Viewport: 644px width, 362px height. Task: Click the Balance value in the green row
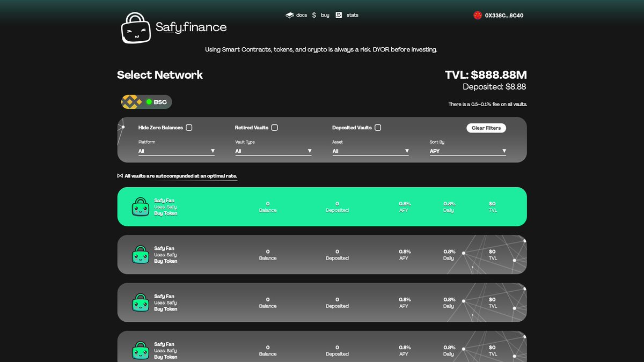coord(268,204)
